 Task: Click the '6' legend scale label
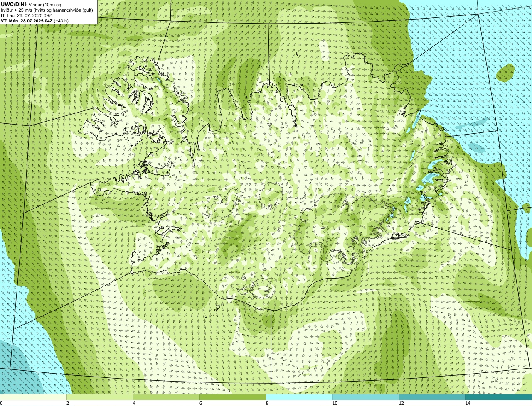point(200,403)
